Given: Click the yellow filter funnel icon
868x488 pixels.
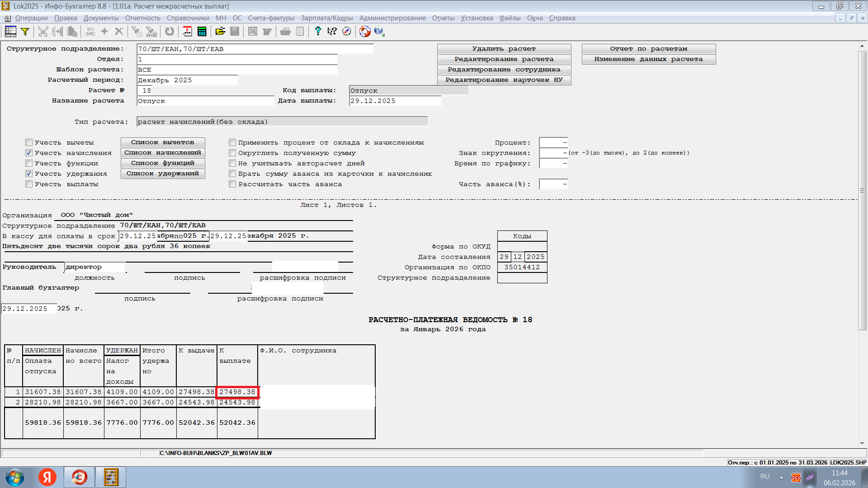Looking at the screenshot, I should click(x=25, y=32).
